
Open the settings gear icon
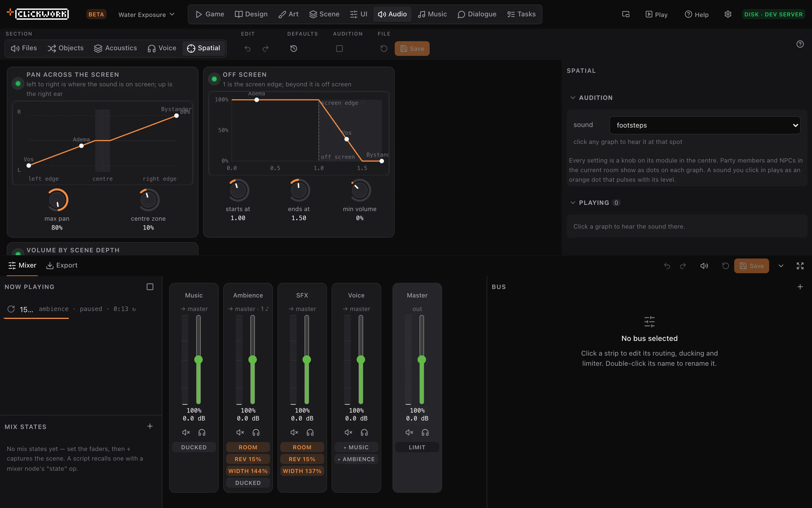point(728,14)
